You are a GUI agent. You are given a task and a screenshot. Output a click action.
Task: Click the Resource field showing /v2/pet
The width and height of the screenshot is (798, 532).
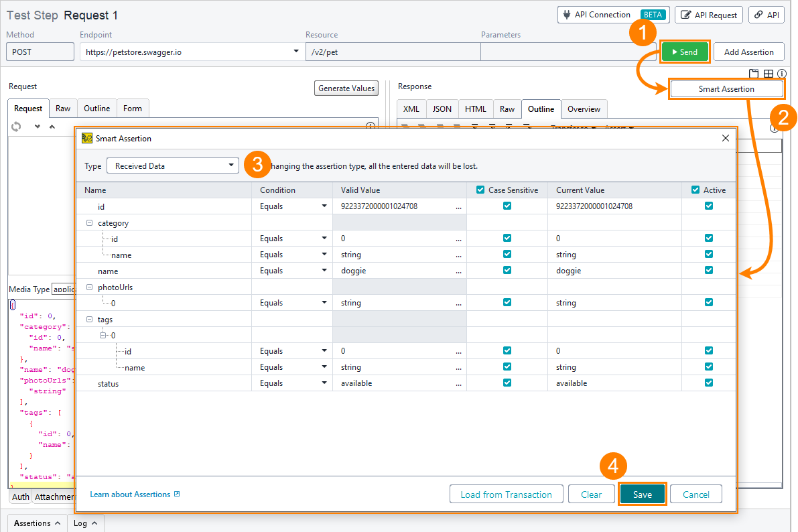click(393, 52)
